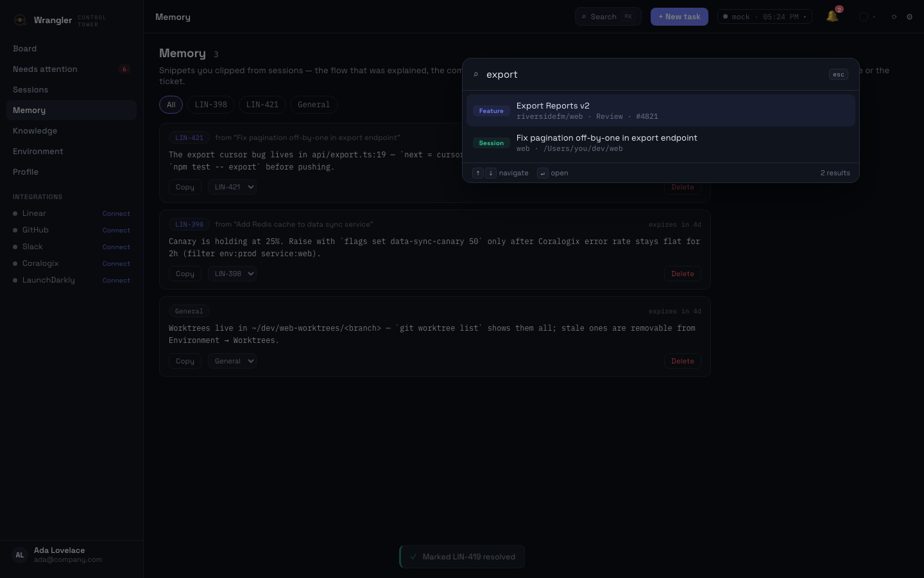Copy the Worktrees snippet
This screenshot has height=578, width=924.
(x=185, y=361)
